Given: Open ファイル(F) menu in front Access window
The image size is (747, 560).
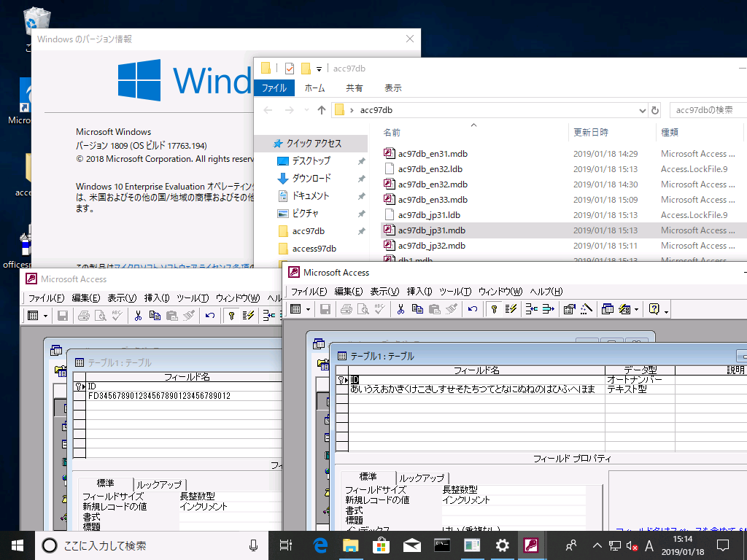Looking at the screenshot, I should [309, 292].
